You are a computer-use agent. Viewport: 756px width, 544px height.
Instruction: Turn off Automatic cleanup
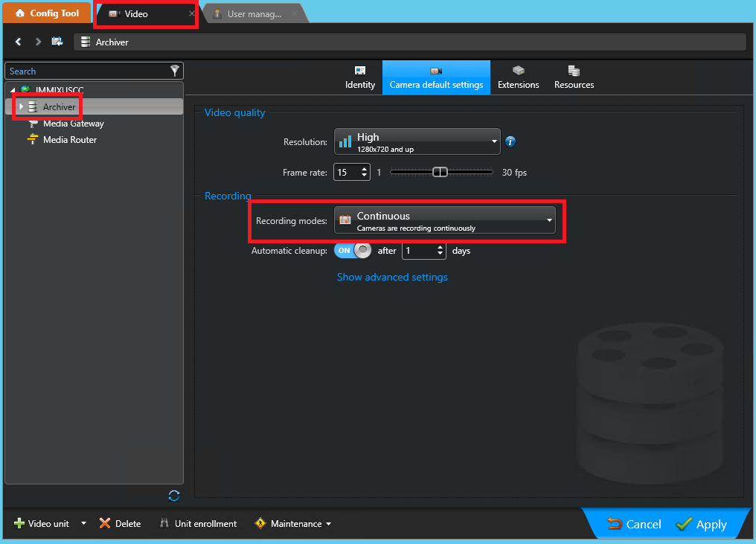click(x=351, y=250)
